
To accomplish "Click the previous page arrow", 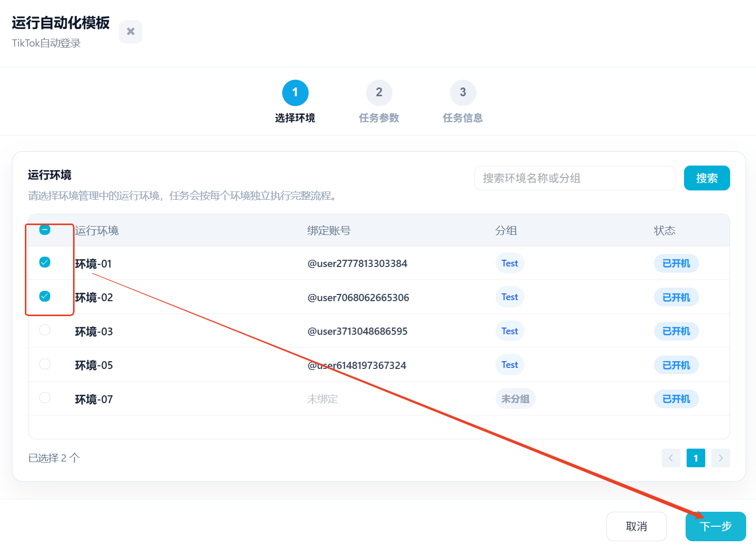I will pos(671,458).
